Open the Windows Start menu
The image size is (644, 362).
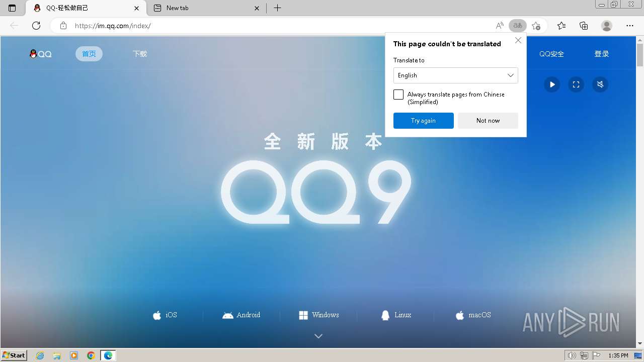(14, 355)
